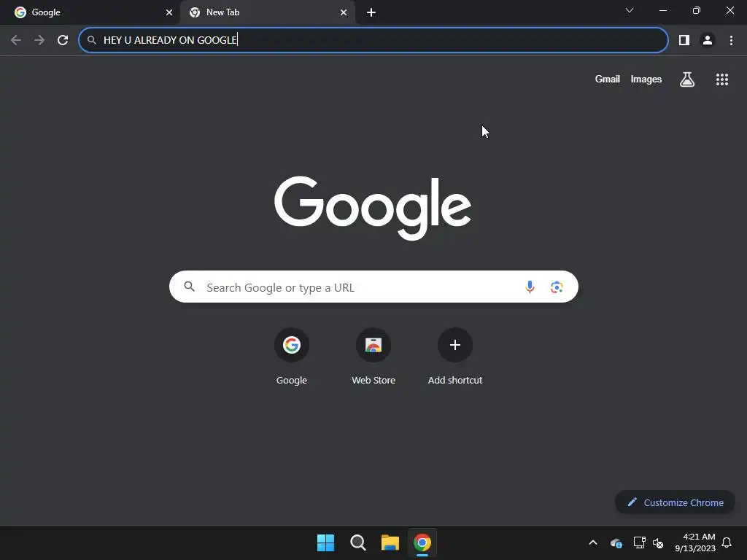Open the Chrome profile avatar icon

[x=708, y=40]
